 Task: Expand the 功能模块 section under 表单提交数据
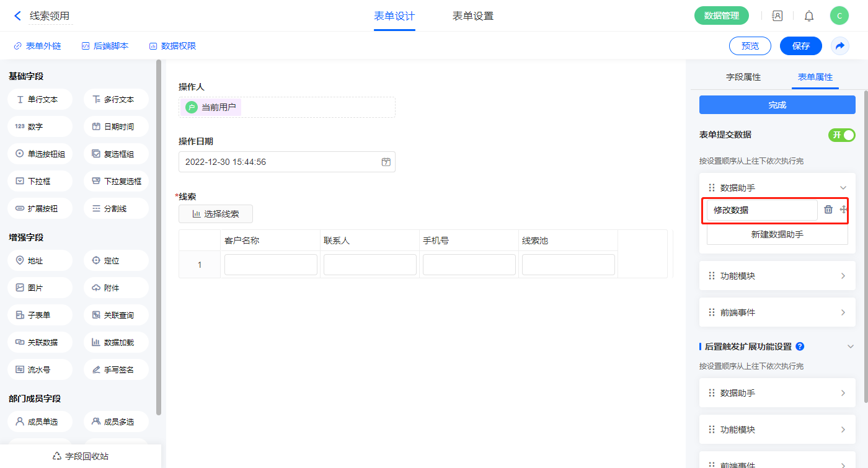843,276
